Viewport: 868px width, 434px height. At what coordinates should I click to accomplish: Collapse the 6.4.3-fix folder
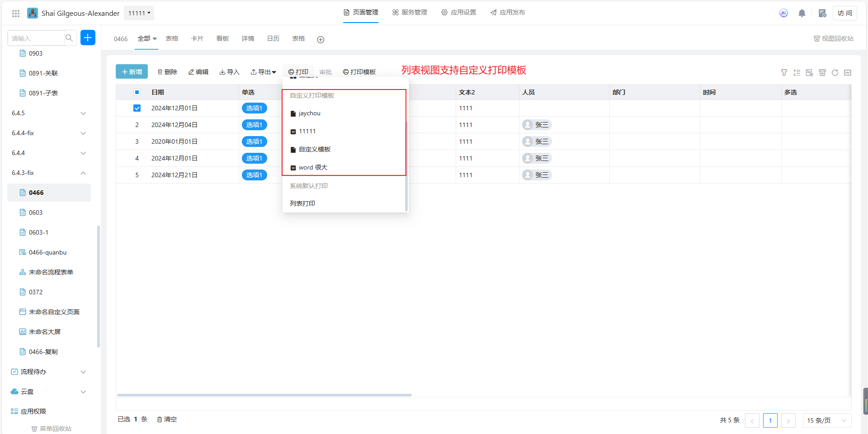click(83, 173)
